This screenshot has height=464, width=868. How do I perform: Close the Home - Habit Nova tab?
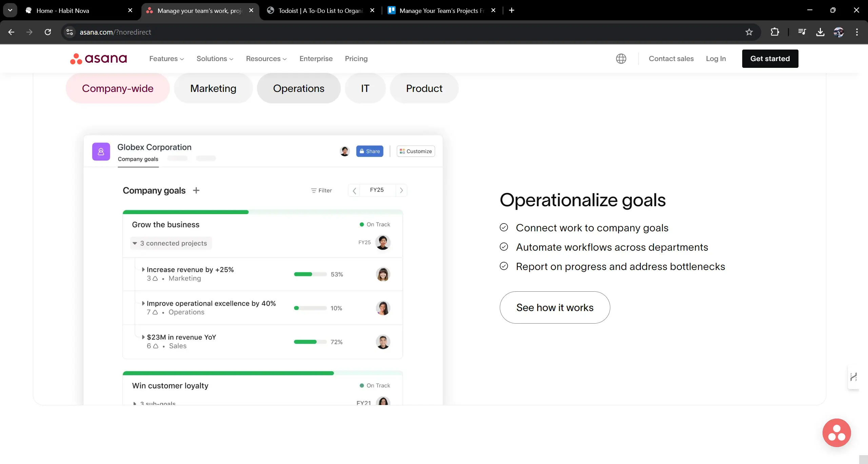[x=130, y=11]
